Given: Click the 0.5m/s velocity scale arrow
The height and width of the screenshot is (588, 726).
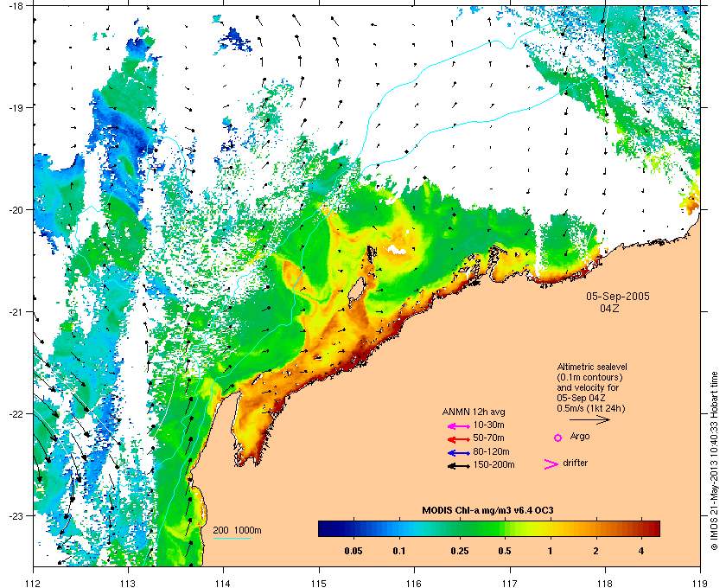Looking at the screenshot, I should click(589, 419).
